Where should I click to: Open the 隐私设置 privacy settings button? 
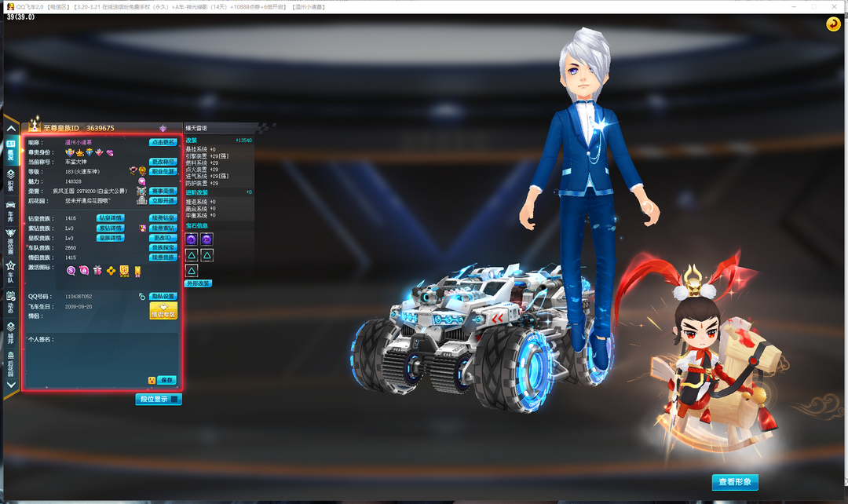(163, 296)
